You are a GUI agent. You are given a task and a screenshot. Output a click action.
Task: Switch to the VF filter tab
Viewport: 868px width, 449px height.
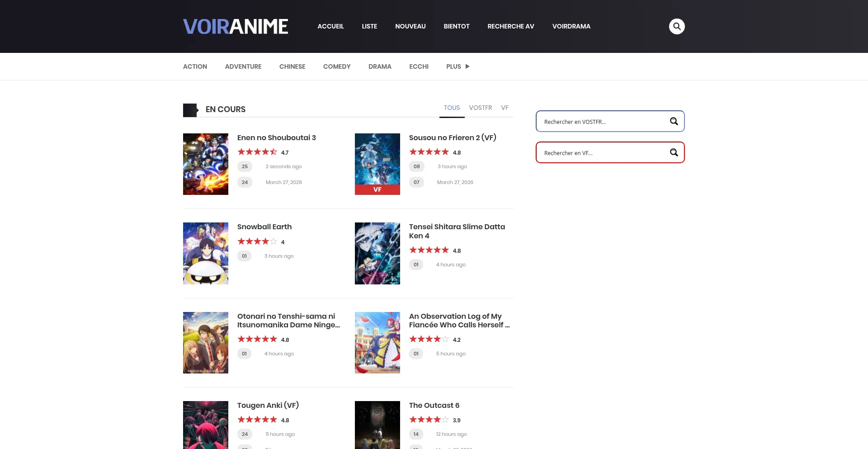tap(505, 108)
